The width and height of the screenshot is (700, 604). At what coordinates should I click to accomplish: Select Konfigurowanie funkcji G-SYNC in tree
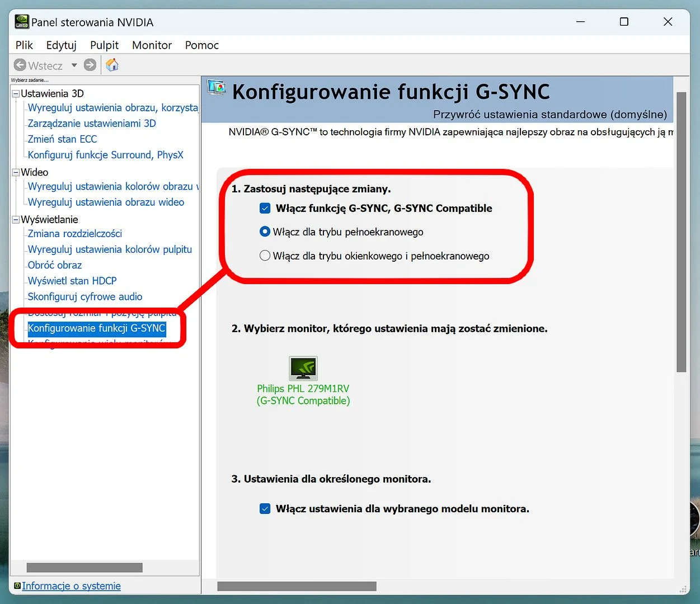97,328
